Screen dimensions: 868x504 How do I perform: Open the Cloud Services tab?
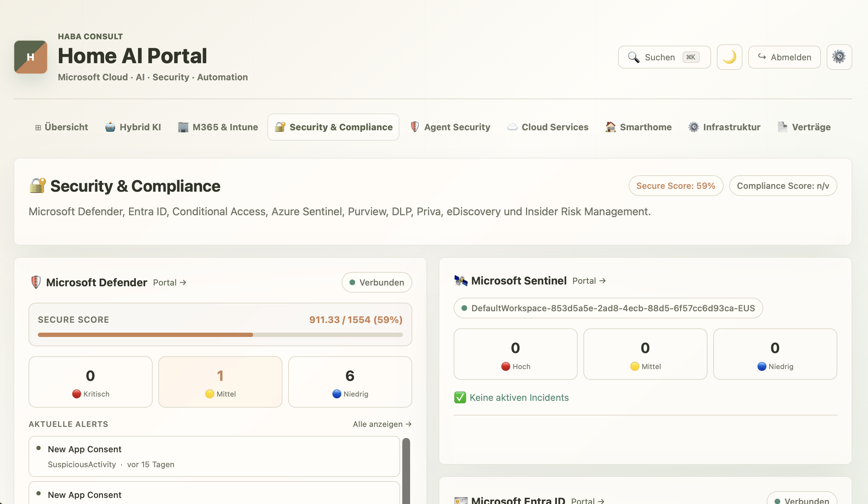click(x=548, y=127)
